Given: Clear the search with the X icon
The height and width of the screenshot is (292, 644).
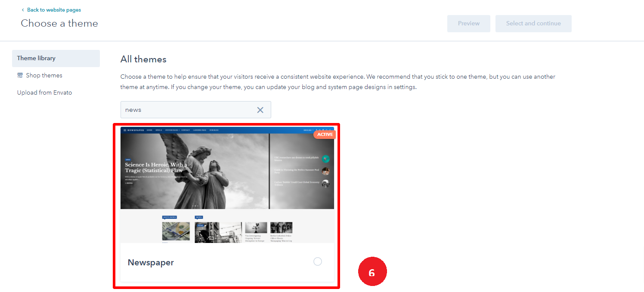Looking at the screenshot, I should tap(260, 110).
